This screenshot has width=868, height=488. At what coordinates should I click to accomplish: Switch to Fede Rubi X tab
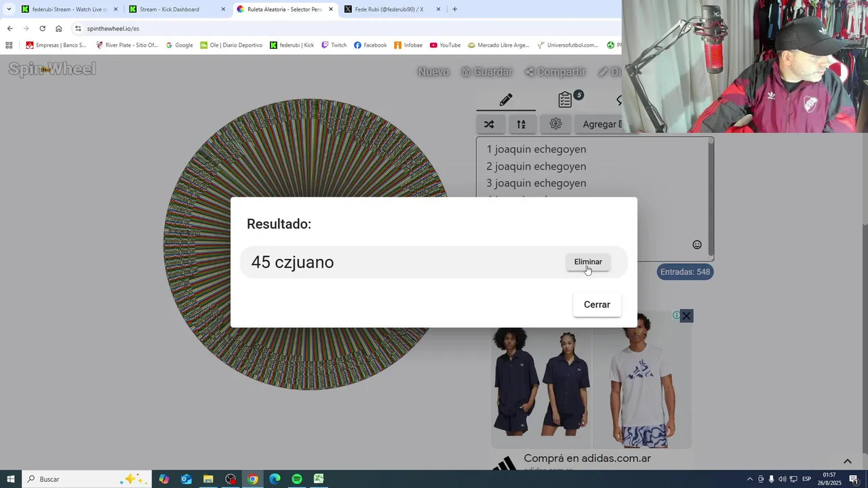click(392, 9)
